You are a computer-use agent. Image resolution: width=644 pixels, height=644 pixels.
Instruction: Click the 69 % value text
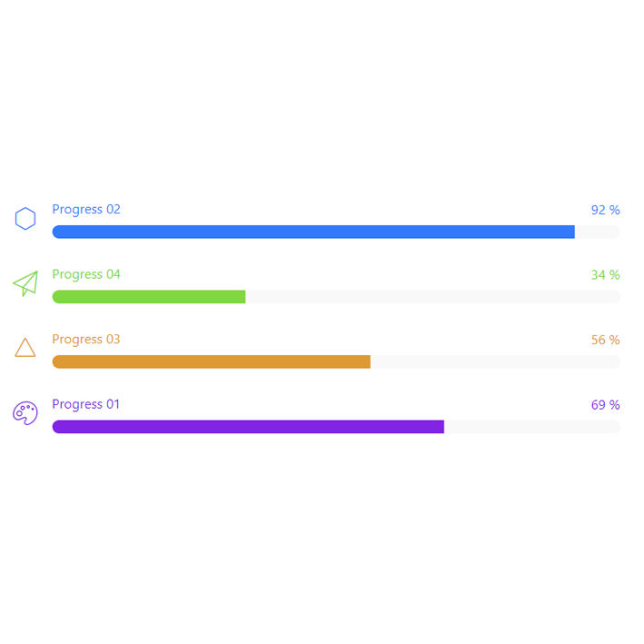pyautogui.click(x=605, y=405)
